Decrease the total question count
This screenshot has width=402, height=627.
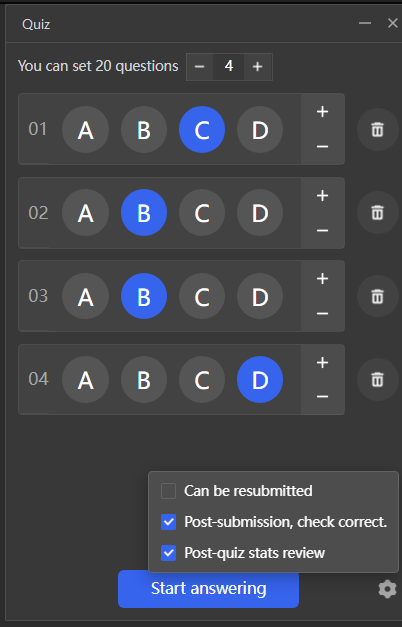(x=200, y=66)
